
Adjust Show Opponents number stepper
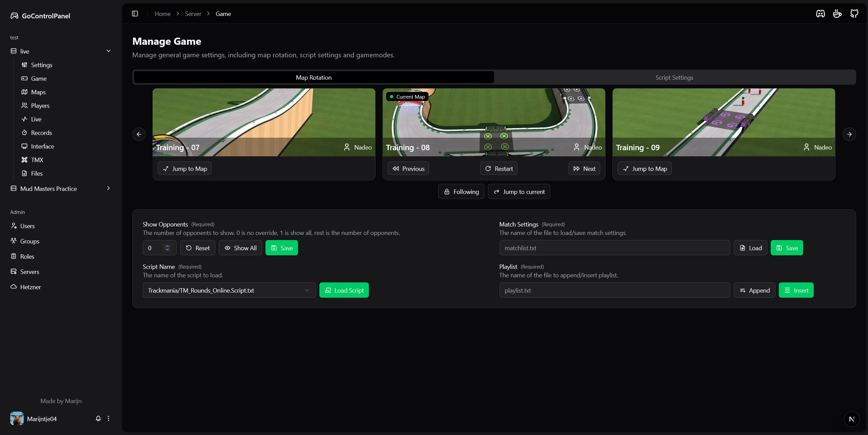click(x=167, y=248)
